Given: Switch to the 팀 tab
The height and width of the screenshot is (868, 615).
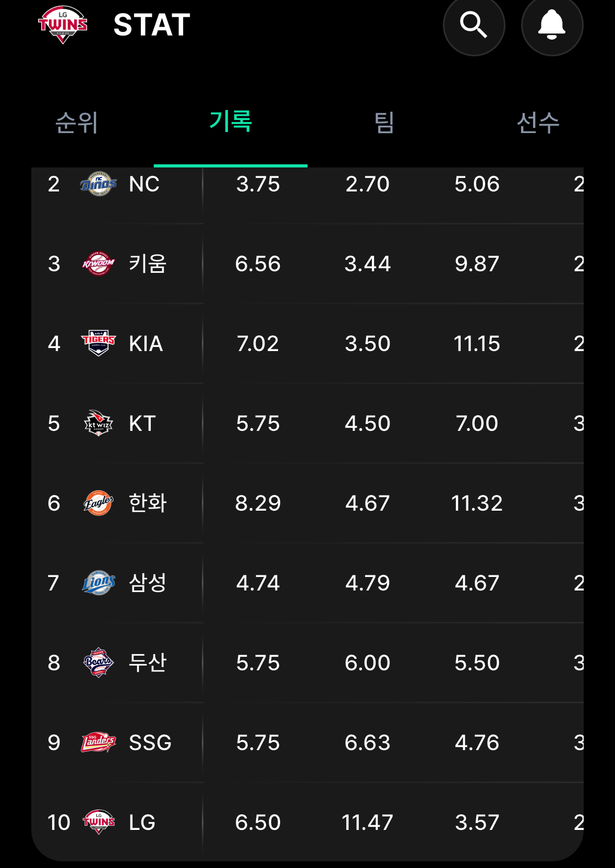Looking at the screenshot, I should (x=384, y=123).
